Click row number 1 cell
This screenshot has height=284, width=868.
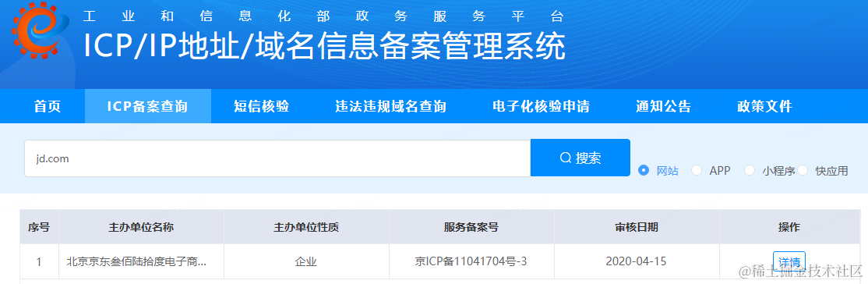pos(39,261)
